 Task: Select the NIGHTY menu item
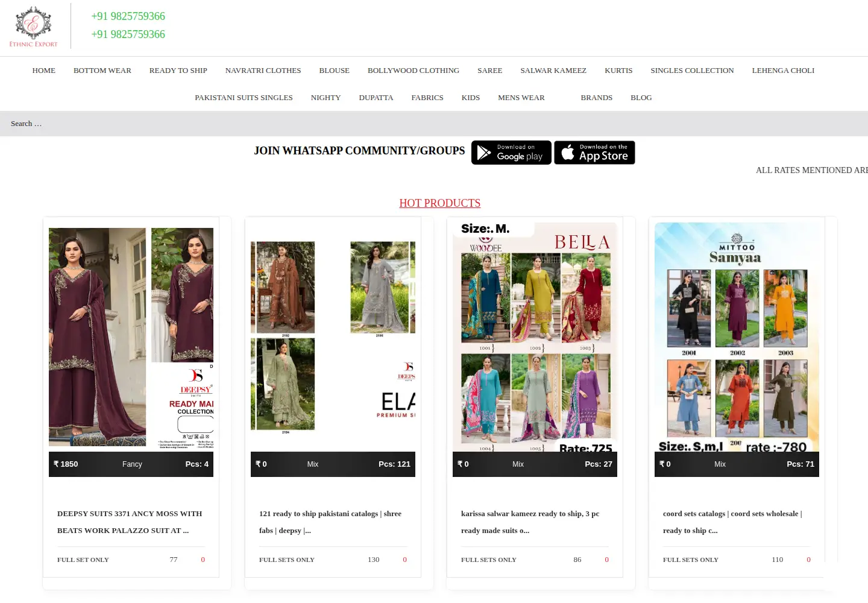pyautogui.click(x=326, y=98)
